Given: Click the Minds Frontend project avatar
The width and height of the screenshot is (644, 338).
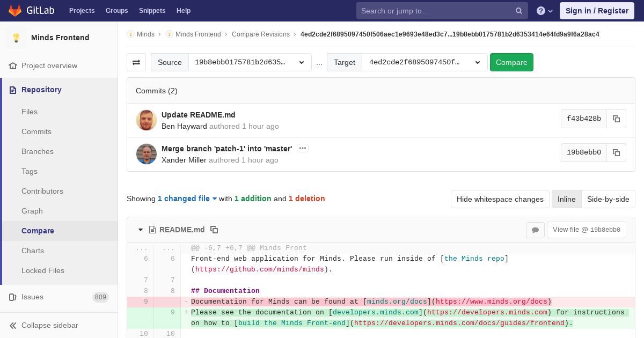Looking at the screenshot, I should 16,38.
